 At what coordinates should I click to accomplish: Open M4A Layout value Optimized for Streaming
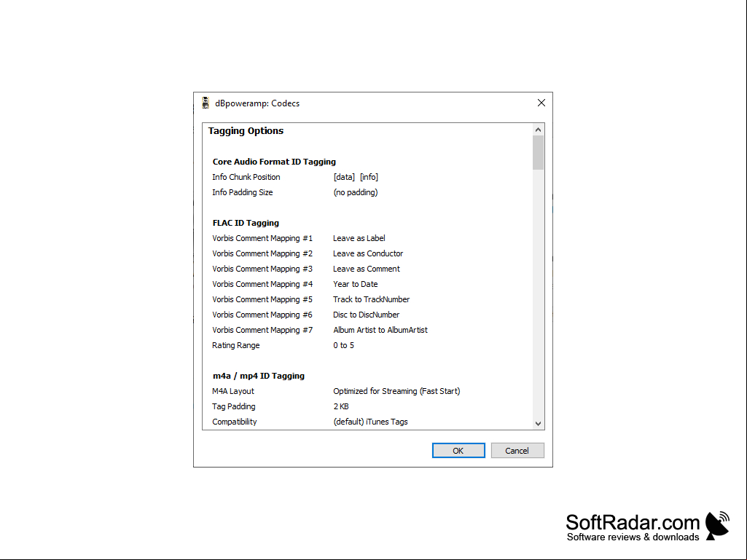click(396, 391)
